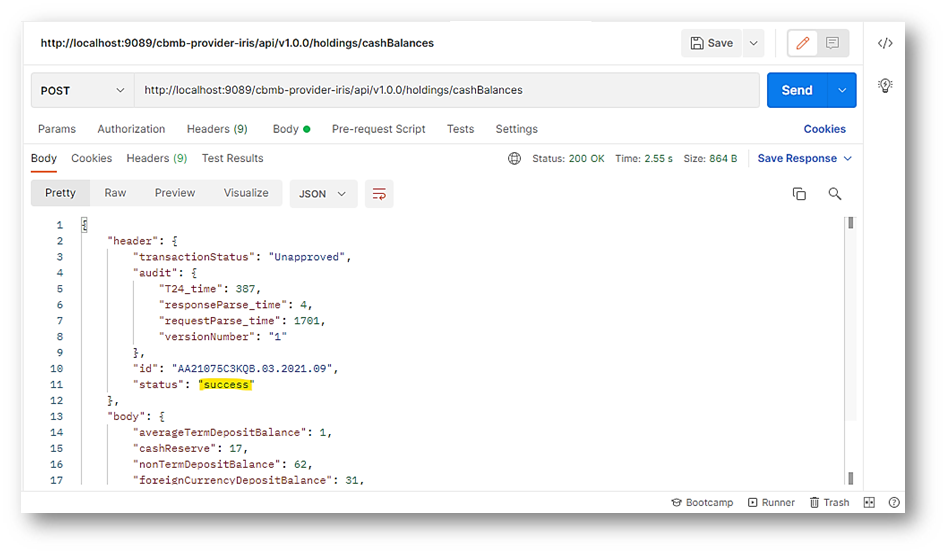The width and height of the screenshot is (947, 555).
Task: Open the POST method dropdown
Action: click(82, 90)
